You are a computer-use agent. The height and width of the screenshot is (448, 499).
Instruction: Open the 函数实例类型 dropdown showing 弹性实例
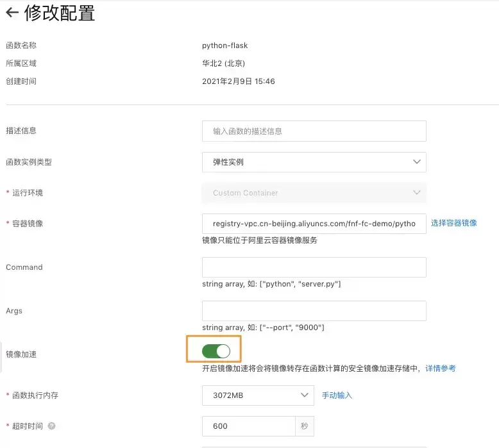coord(314,162)
